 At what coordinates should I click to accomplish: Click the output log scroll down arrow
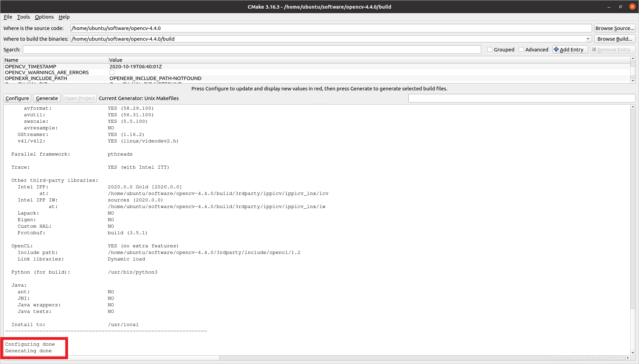coord(633,353)
